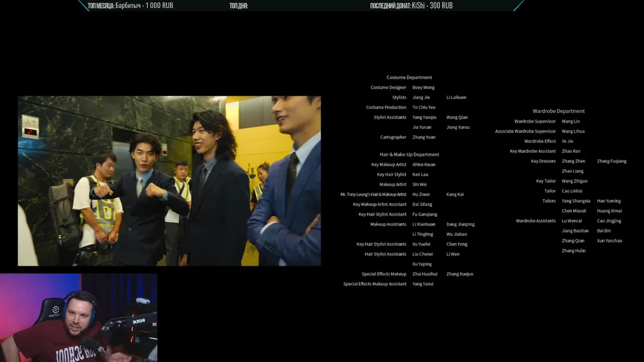Viewport: 644px width, 362px height.
Task: Click the name 'Cao Linhai'
Action: pos(572,191)
